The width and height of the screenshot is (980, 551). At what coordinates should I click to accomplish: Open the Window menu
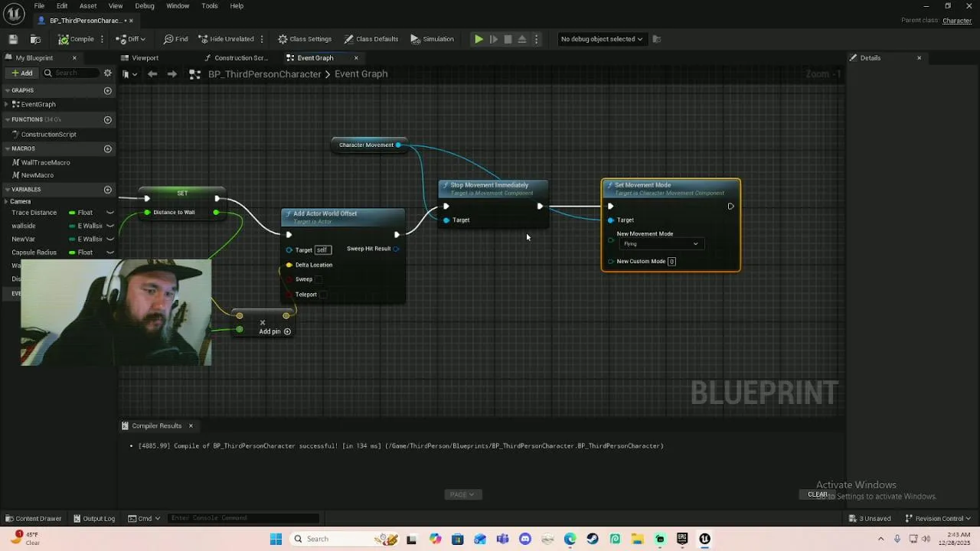[178, 6]
